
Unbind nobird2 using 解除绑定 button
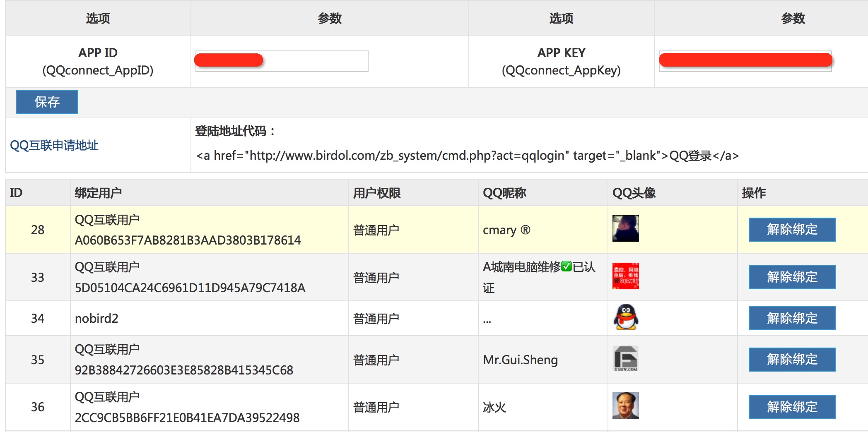[792, 318]
